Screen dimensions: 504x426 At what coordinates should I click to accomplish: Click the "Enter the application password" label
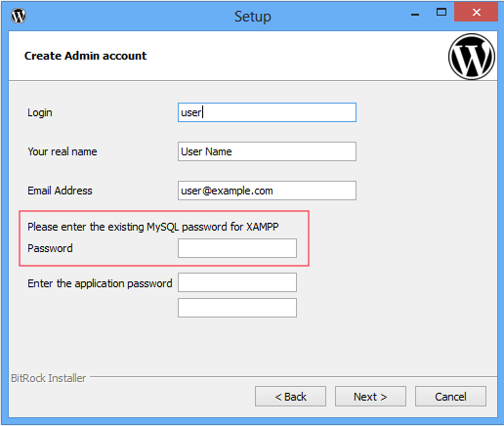point(100,283)
